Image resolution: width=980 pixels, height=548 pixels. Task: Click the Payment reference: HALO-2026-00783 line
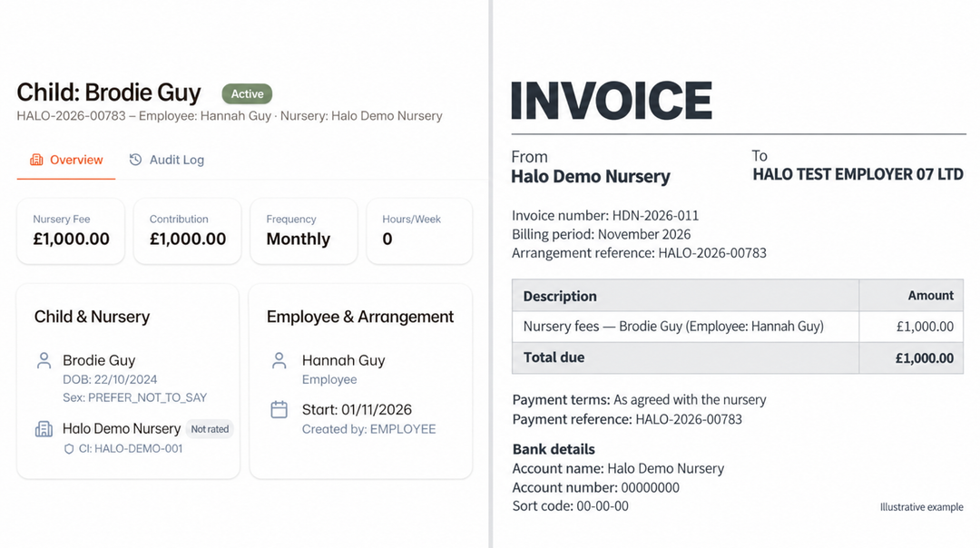627,419
